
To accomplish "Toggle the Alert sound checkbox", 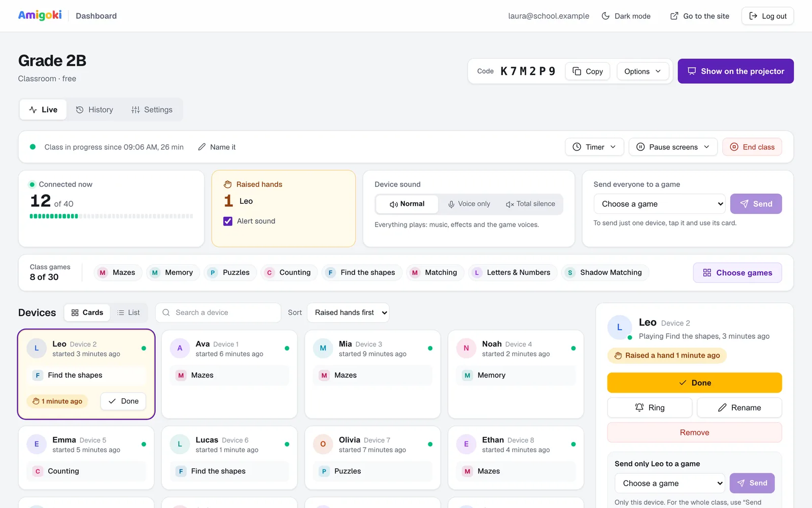I will pos(228,221).
